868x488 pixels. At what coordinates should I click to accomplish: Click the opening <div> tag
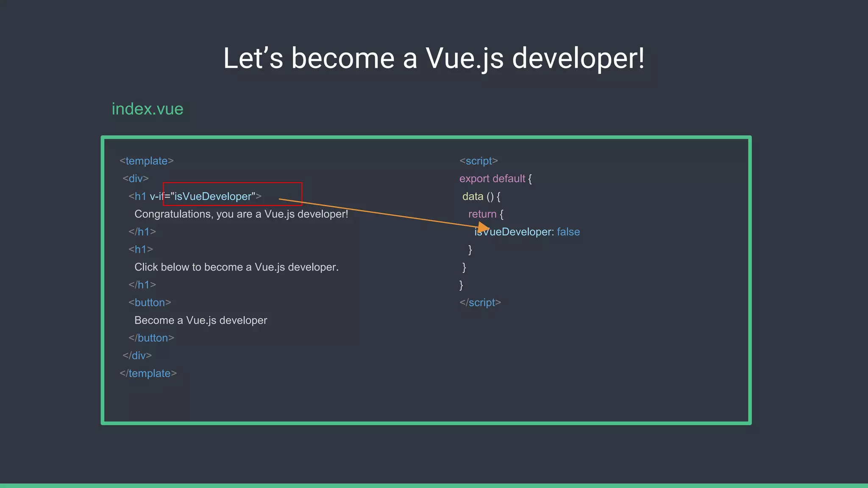click(x=136, y=178)
